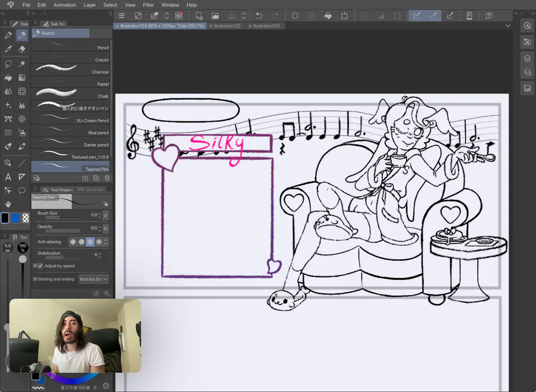Toggle first snap to ruler button
Viewport: 536px width, 392px height.
pos(416,15)
